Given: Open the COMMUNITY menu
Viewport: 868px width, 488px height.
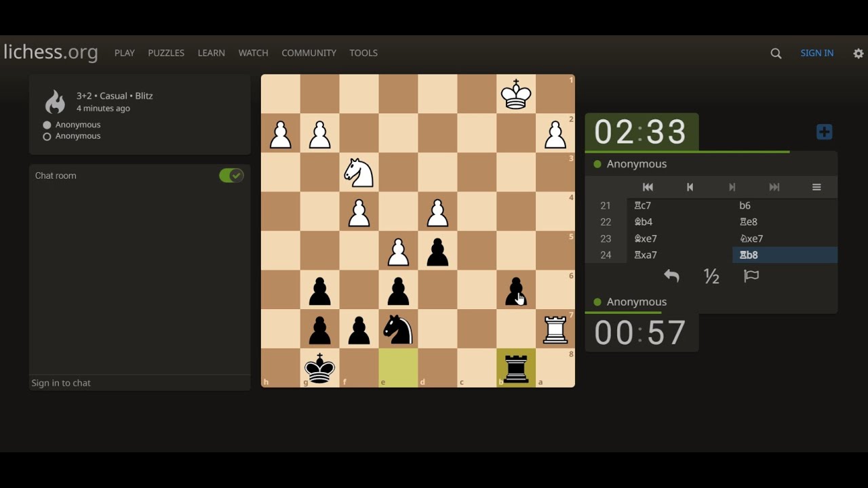Looking at the screenshot, I should pos(309,53).
